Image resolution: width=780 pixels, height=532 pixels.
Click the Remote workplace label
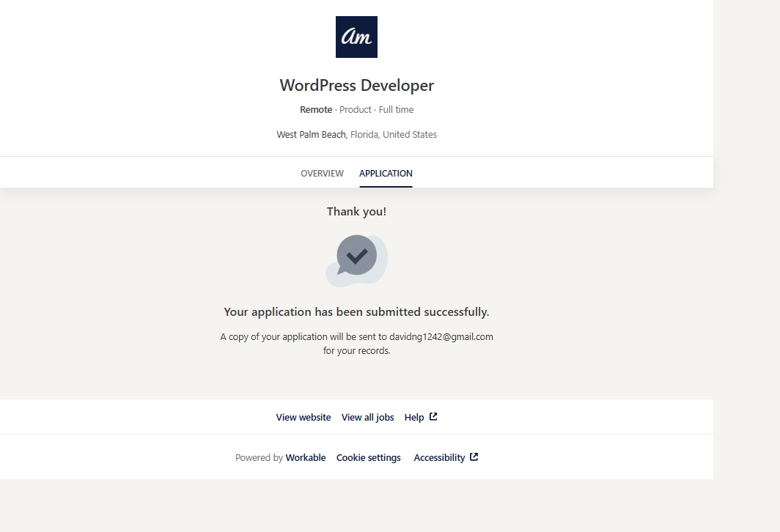316,110
